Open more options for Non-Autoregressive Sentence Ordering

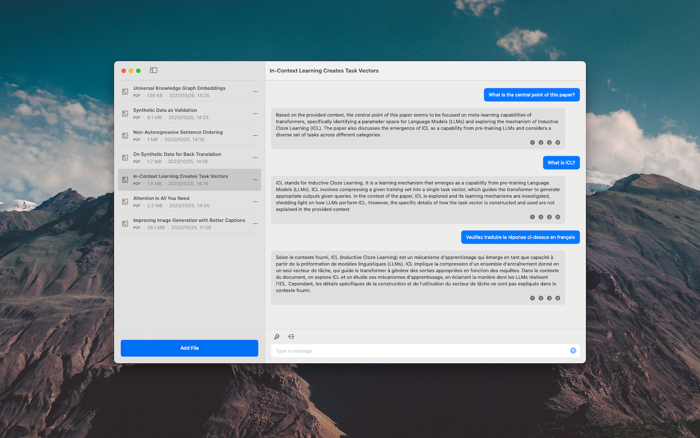255,135
